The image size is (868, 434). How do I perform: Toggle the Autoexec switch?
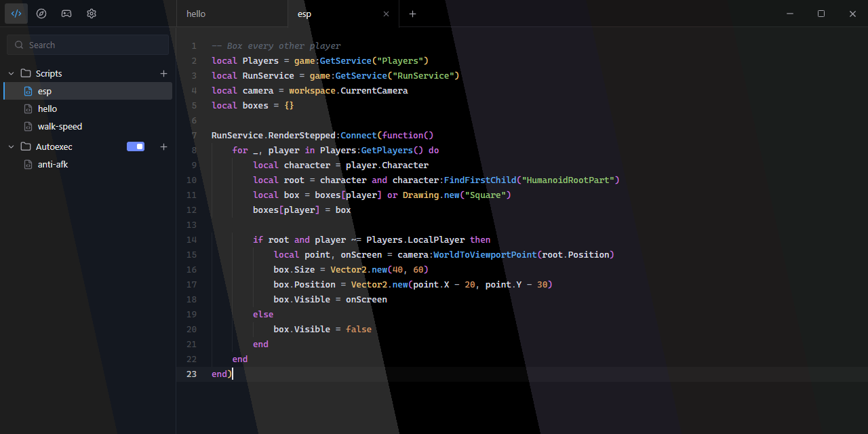pyautogui.click(x=136, y=146)
